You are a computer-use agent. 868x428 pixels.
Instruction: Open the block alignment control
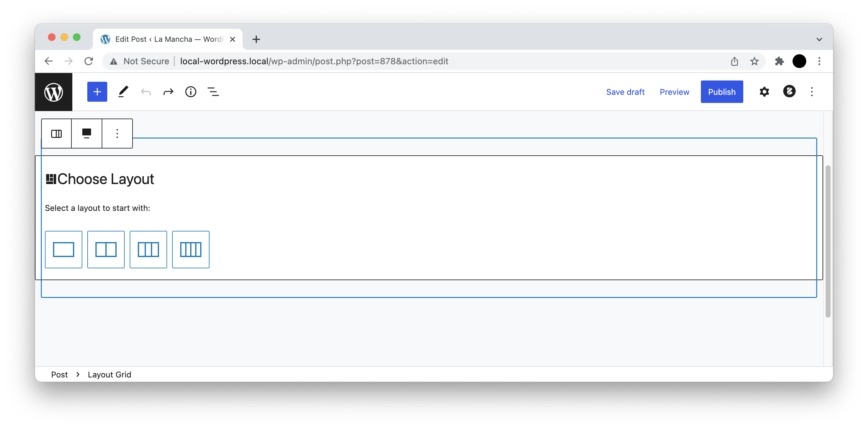(x=87, y=133)
